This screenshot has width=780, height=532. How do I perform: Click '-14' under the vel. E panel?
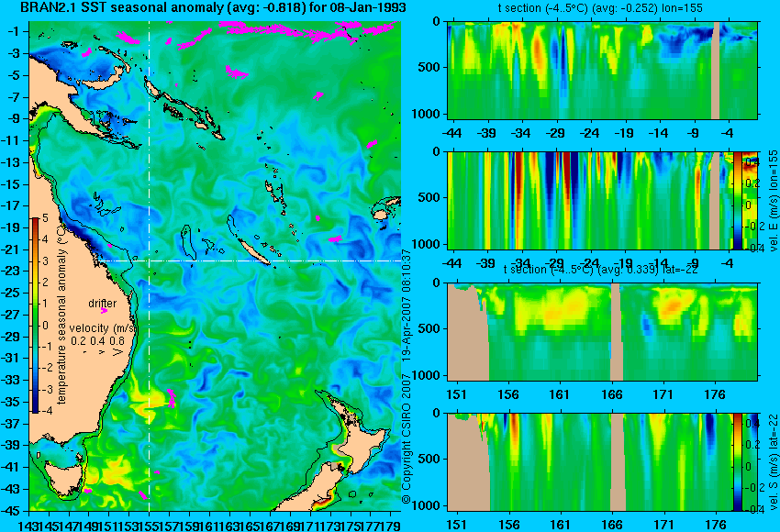tap(659, 262)
